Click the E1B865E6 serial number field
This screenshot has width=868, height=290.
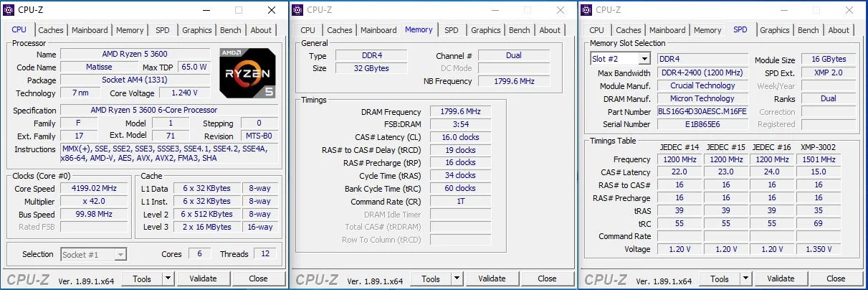point(702,124)
